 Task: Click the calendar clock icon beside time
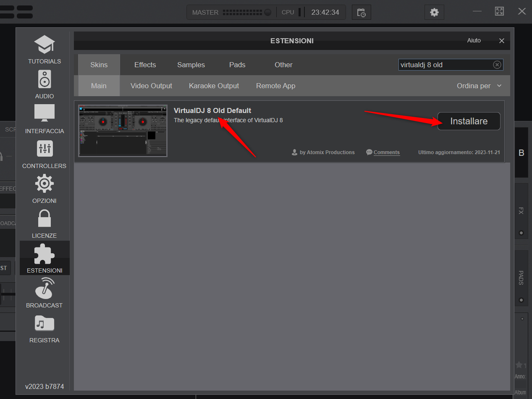(x=361, y=12)
